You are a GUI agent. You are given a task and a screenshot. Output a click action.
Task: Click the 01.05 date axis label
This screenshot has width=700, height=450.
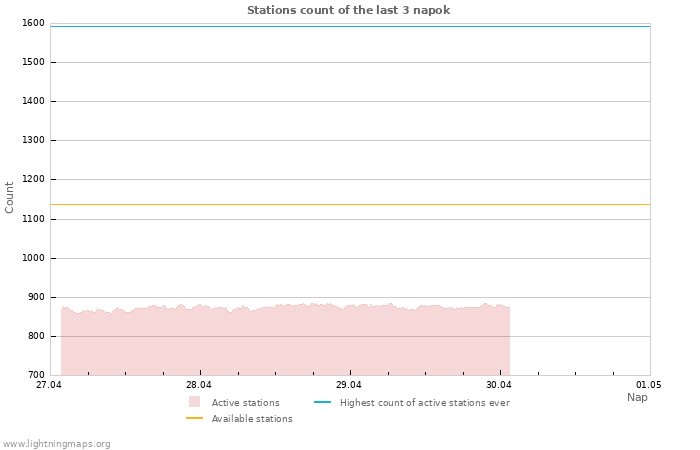coord(649,385)
